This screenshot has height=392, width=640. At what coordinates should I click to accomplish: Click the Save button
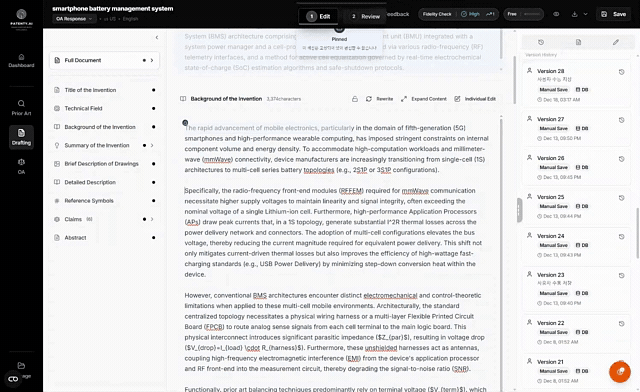[613, 14]
